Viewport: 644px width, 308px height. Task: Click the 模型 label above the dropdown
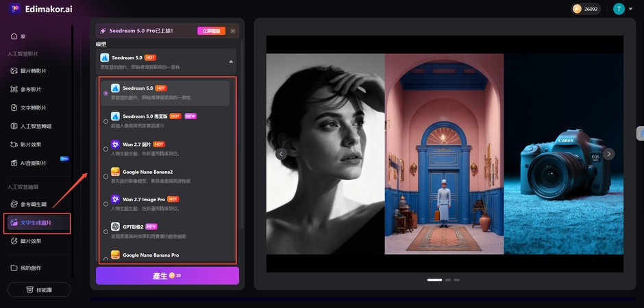tap(101, 44)
